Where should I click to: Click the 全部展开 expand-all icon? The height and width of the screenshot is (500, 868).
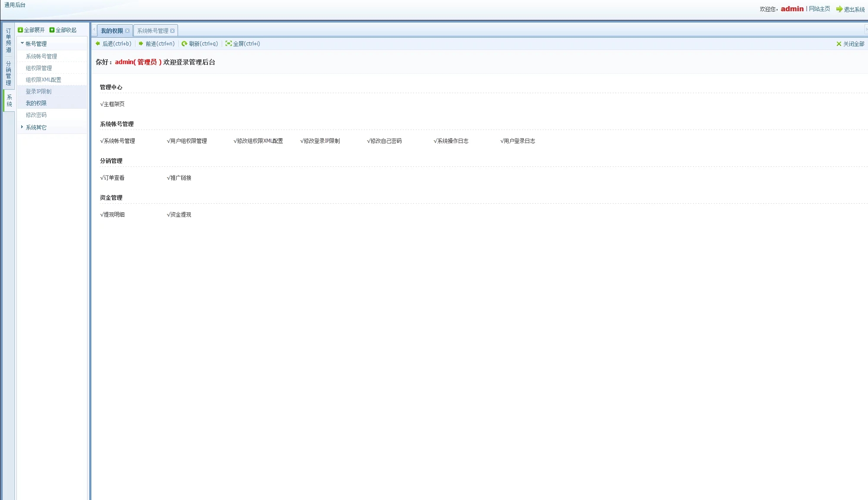point(20,30)
